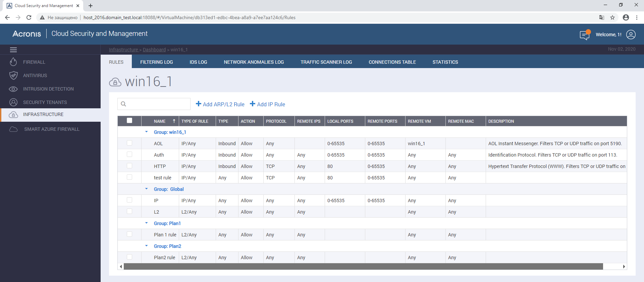This screenshot has height=282, width=644.
Task: Click the Security Tenants person icon
Action: (x=13, y=102)
